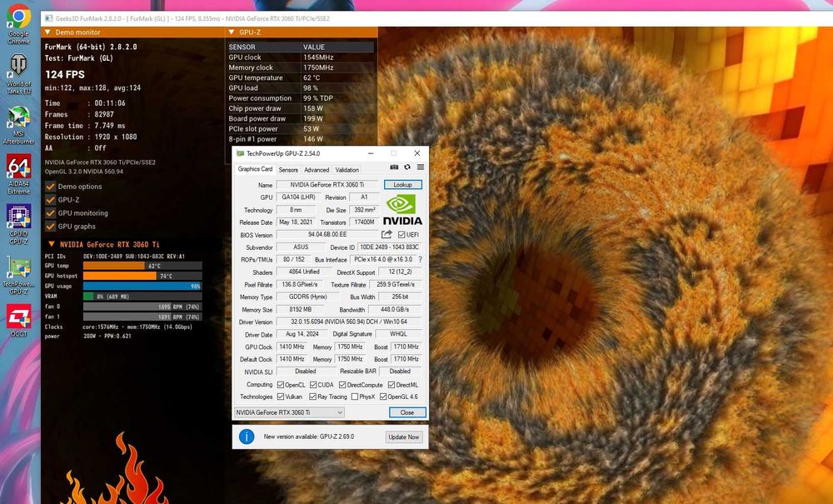Click the Lookup button
The height and width of the screenshot is (504, 833).
click(x=402, y=184)
